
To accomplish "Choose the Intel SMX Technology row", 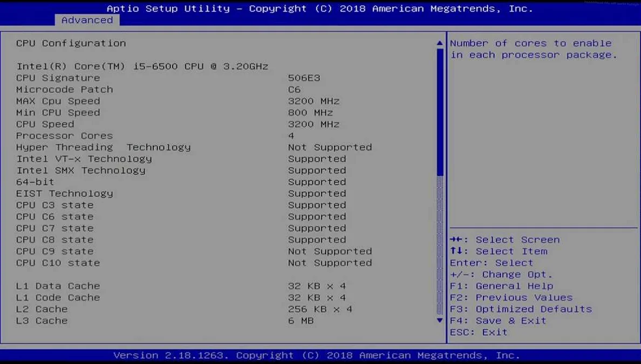I will pos(80,170).
